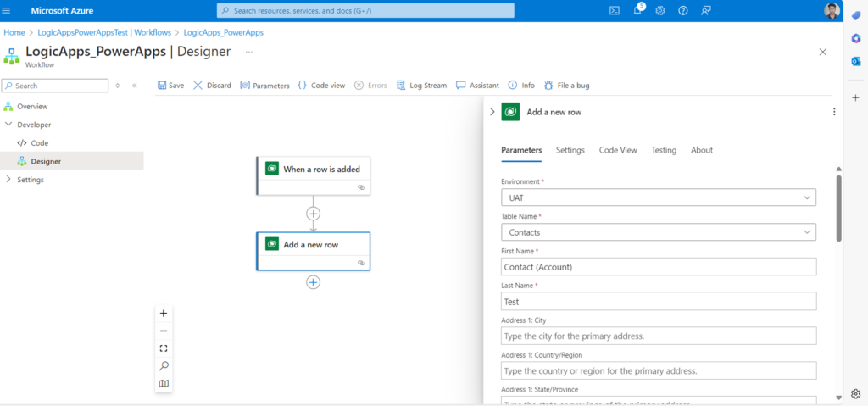
Task: Open the Errors toolbar item
Action: pyautogui.click(x=370, y=86)
